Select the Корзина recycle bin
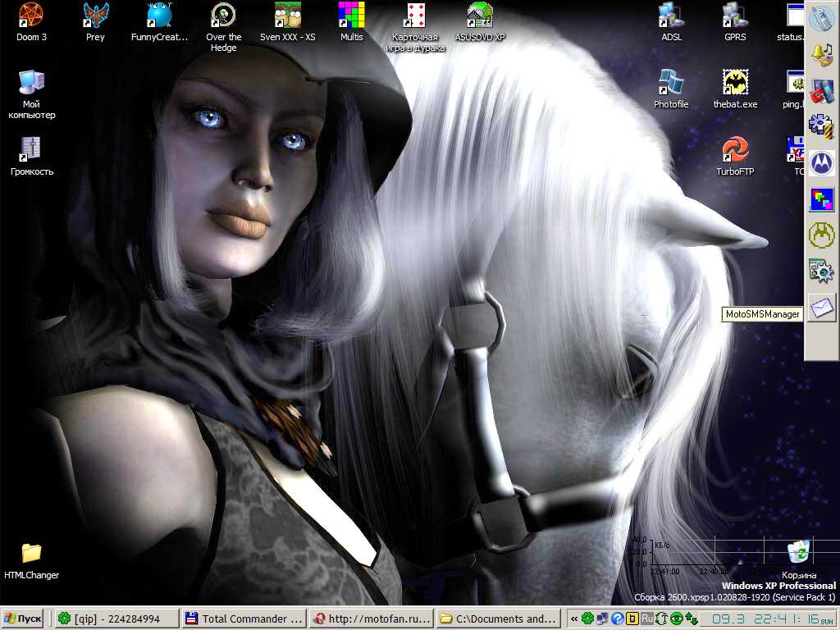This screenshot has width=840, height=630. (799, 559)
